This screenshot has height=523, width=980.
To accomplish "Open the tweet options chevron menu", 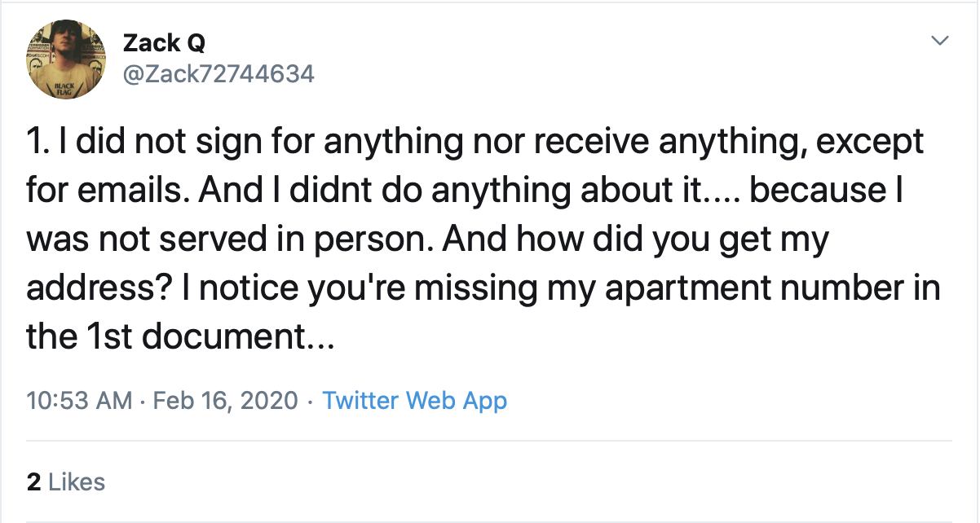I will [x=940, y=40].
